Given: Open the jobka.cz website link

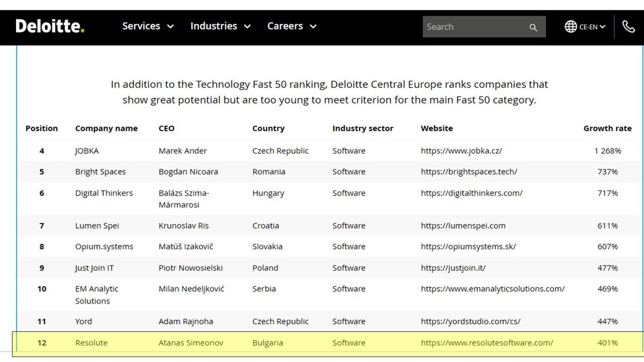Looking at the screenshot, I should [462, 151].
